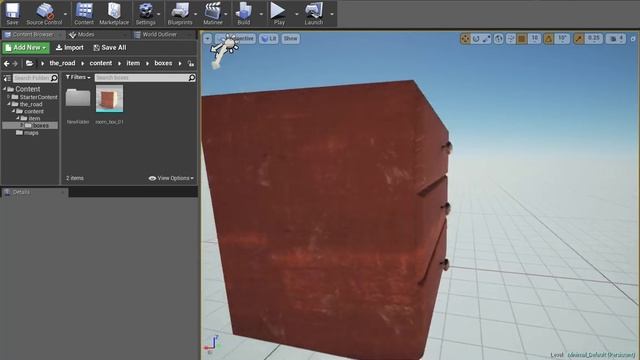This screenshot has height=360, width=640.
Task: Click the Search Folders input field
Action: [35, 78]
